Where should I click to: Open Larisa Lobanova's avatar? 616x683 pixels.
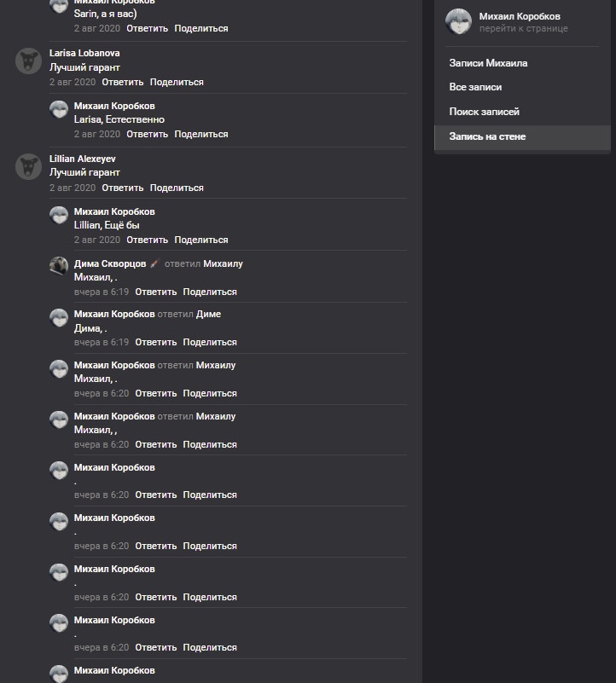coord(29,61)
